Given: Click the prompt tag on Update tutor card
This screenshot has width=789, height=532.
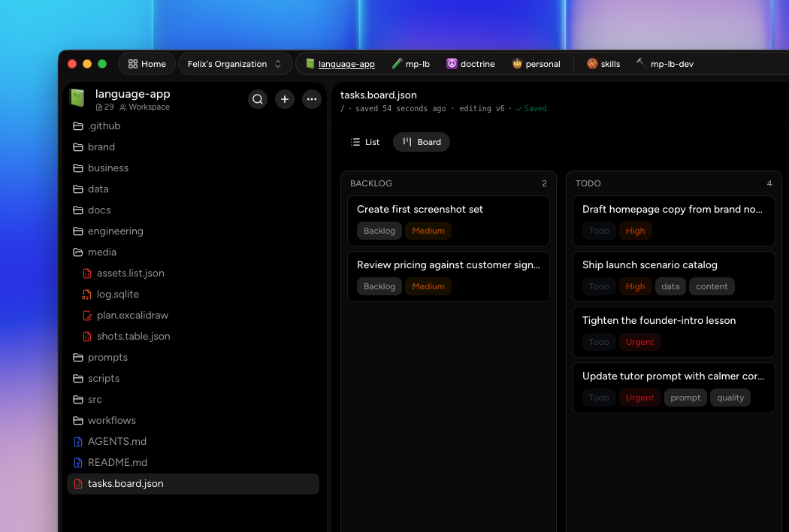Looking at the screenshot, I should (685, 397).
